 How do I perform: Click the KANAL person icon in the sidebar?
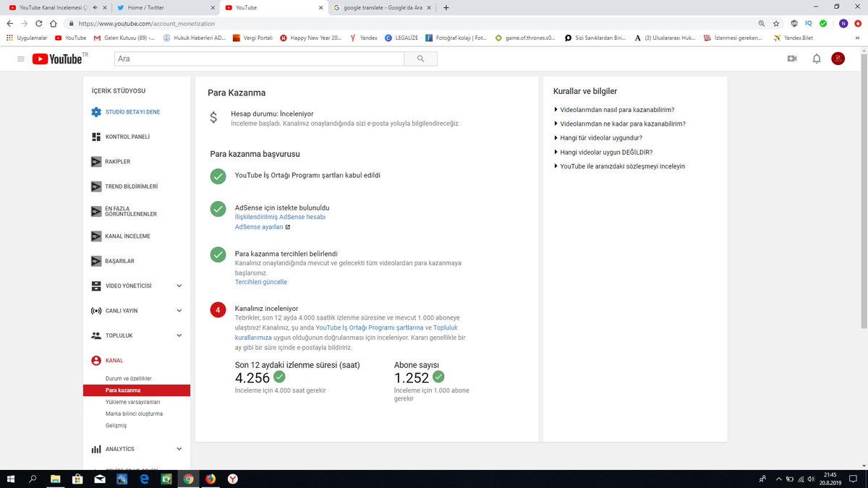coord(95,360)
